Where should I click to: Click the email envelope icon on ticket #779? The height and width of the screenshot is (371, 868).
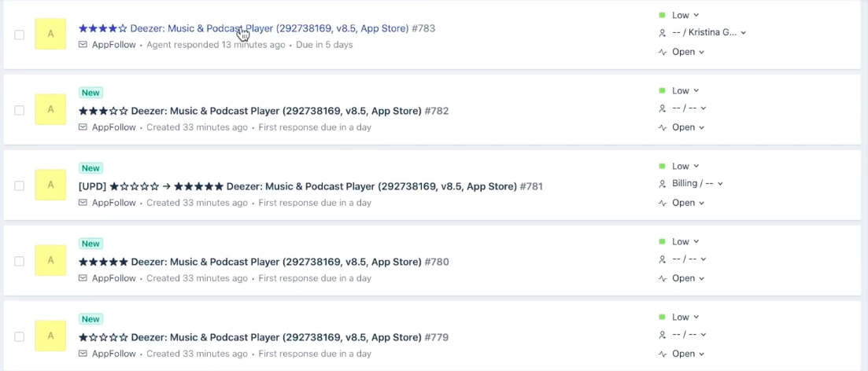(x=83, y=354)
